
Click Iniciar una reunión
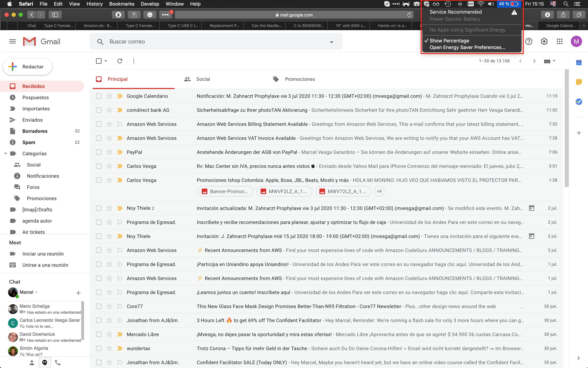pyautogui.click(x=43, y=254)
